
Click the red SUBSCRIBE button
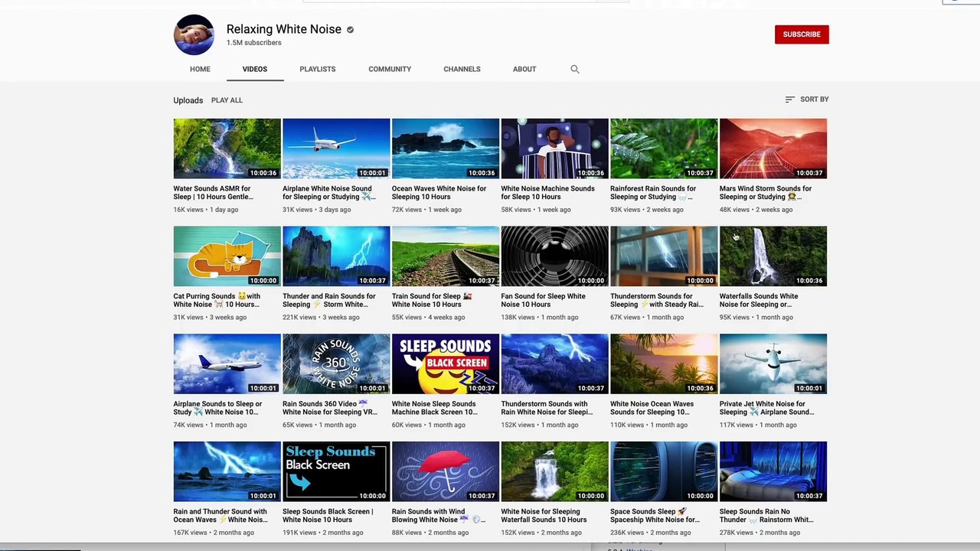(x=802, y=34)
